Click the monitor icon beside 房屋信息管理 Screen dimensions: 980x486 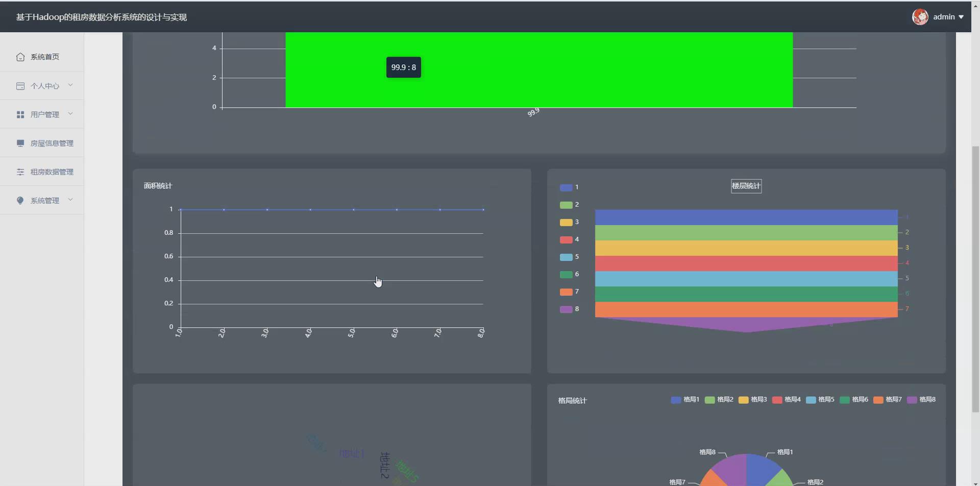coord(20,143)
